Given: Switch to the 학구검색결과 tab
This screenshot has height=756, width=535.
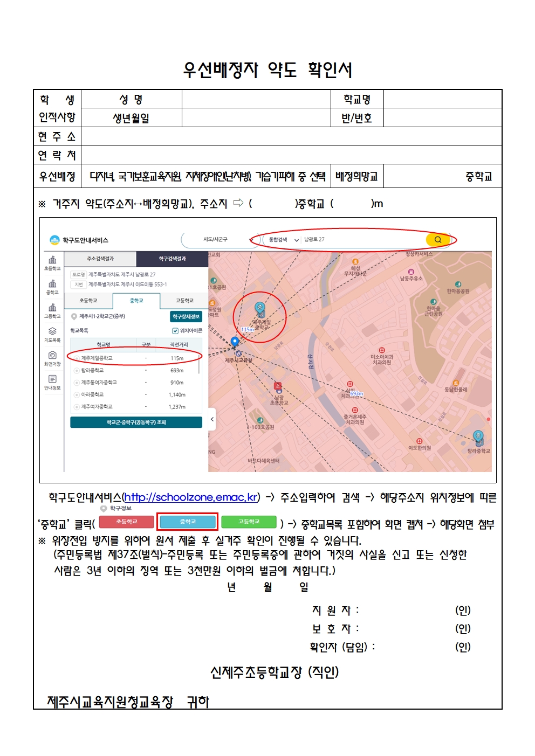Looking at the screenshot, I should click(173, 259).
